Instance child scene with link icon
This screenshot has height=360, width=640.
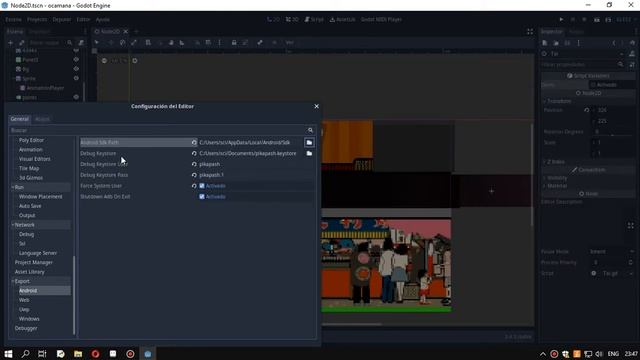(22, 42)
